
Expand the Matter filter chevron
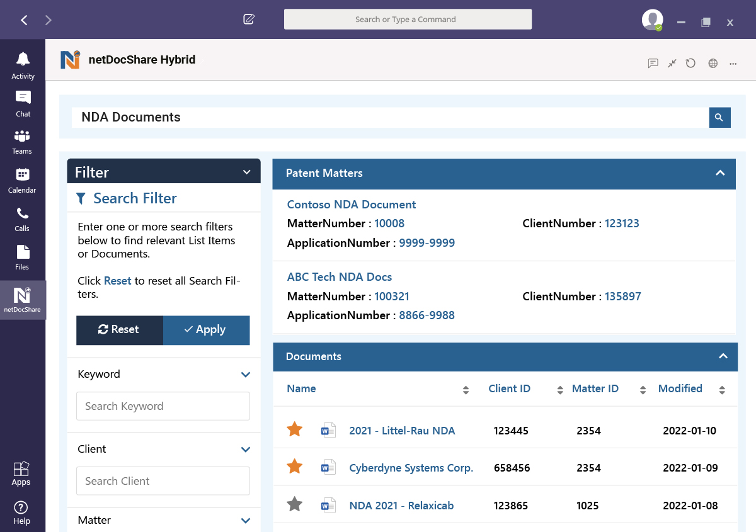click(x=246, y=521)
